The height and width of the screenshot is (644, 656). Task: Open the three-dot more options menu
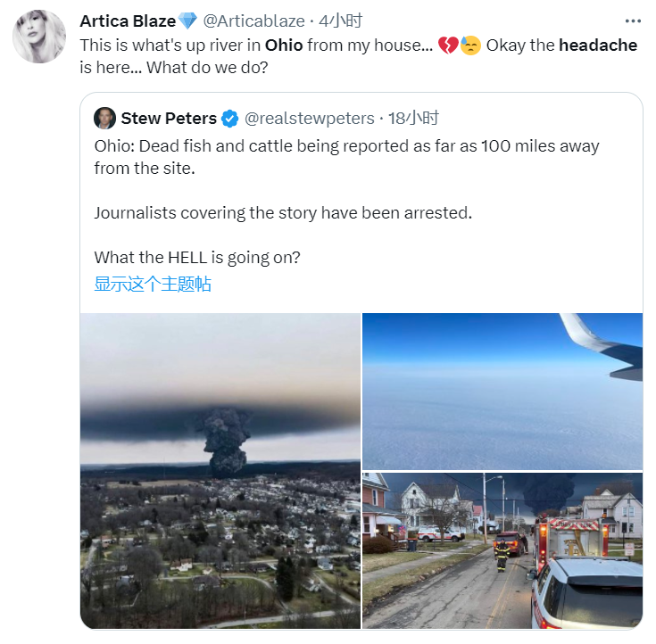tap(633, 21)
